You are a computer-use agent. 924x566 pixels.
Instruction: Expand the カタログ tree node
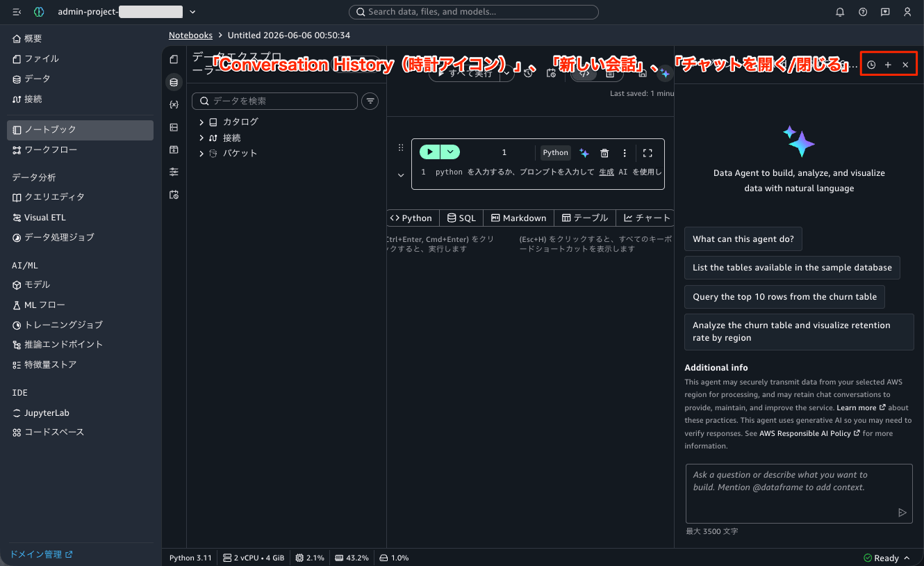pyautogui.click(x=201, y=122)
